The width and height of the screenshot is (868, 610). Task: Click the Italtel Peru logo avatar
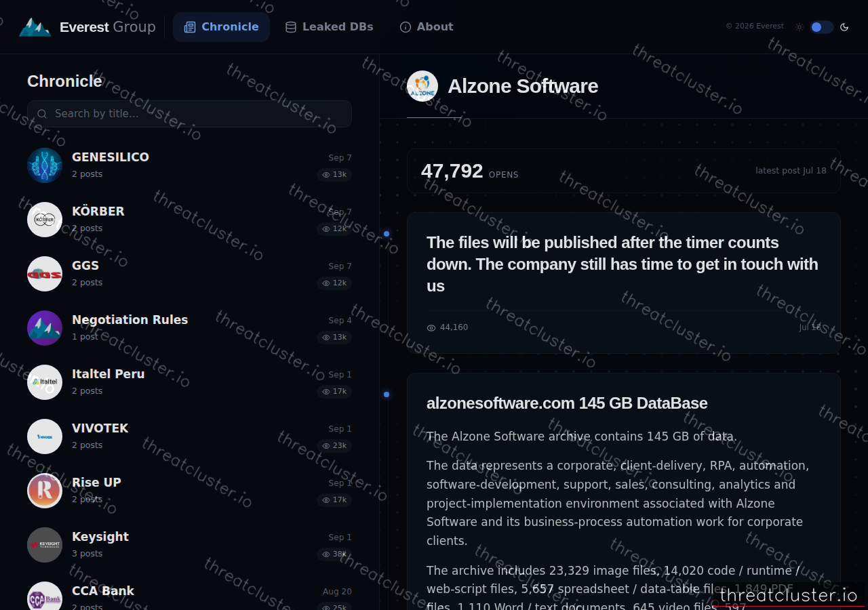(x=45, y=382)
